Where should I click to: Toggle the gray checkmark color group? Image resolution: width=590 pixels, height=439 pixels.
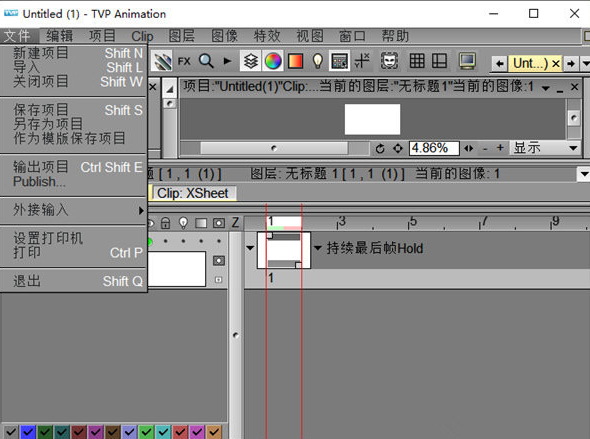point(11,432)
